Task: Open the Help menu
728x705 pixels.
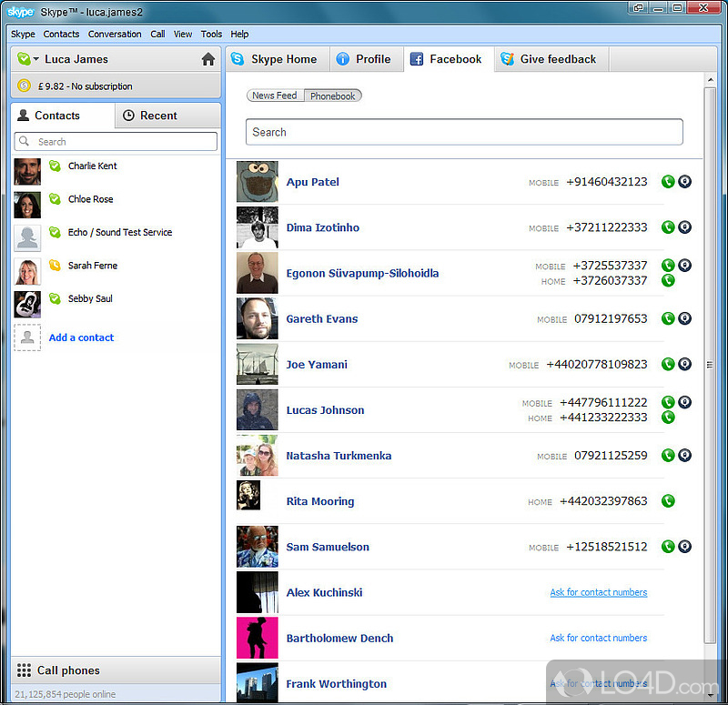Action: 239,34
